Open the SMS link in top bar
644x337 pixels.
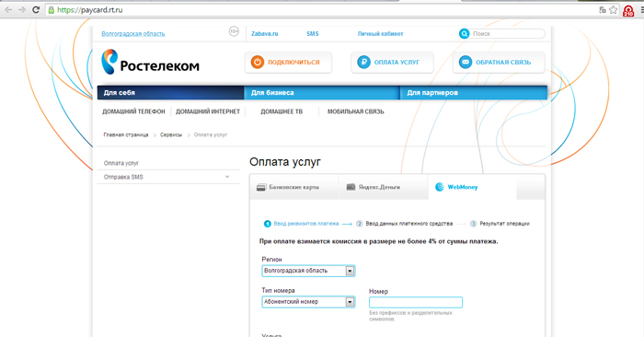(x=313, y=34)
